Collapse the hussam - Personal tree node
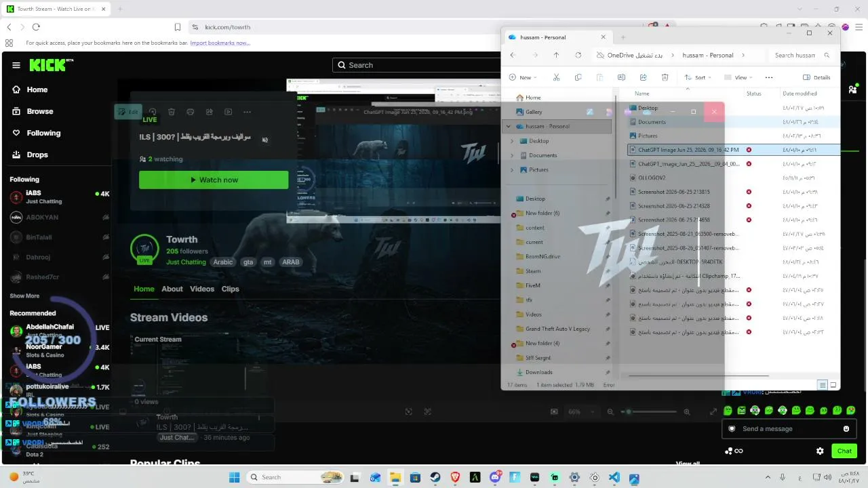 click(508, 126)
